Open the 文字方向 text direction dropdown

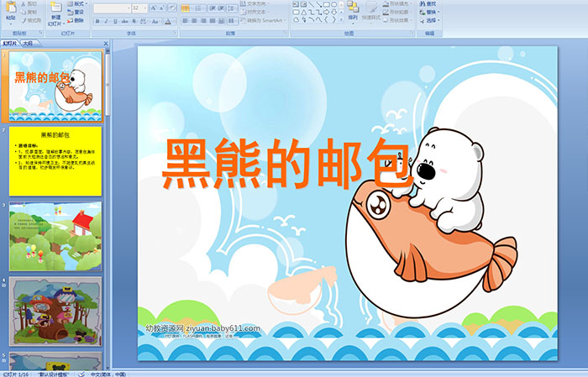(255, 3)
